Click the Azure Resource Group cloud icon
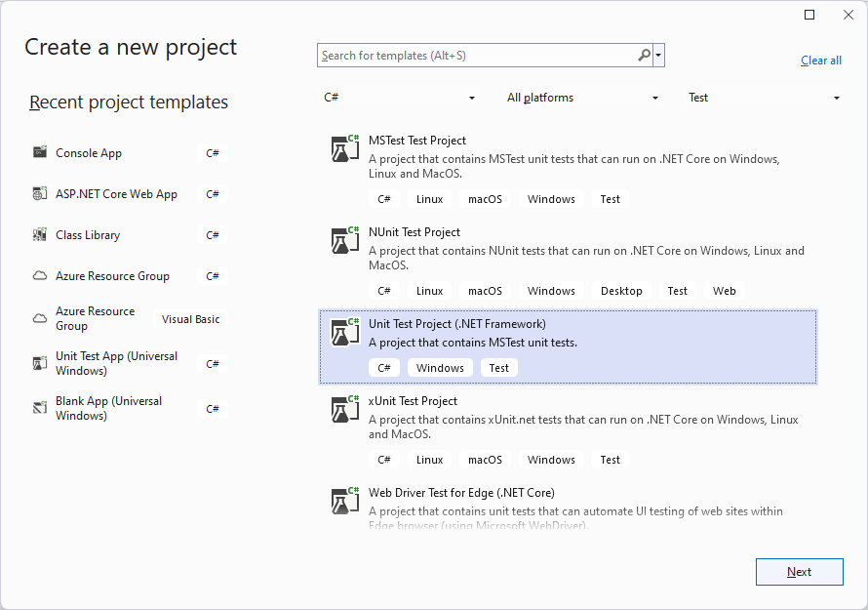The width and height of the screenshot is (868, 610). pyautogui.click(x=40, y=275)
